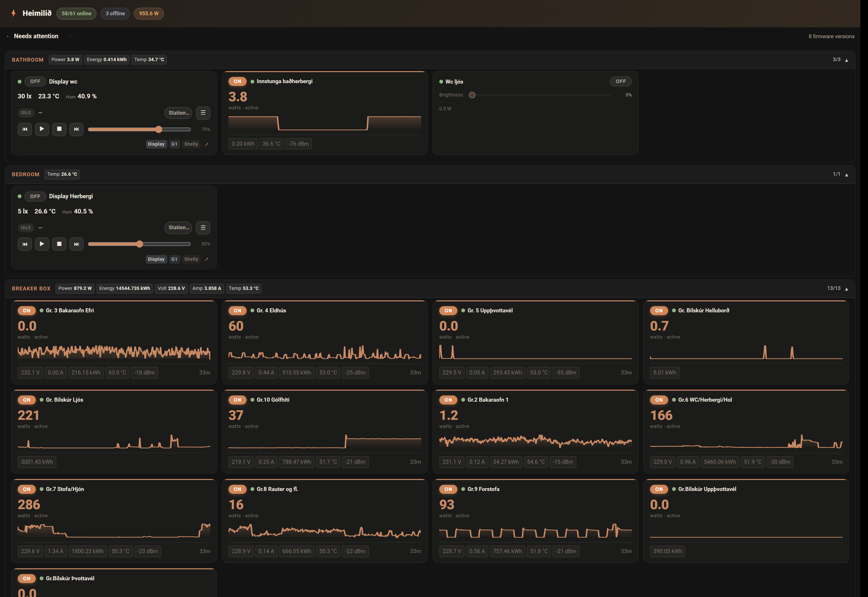Screen dimensions: 868x597
Task: Stop playback on Display Herbergi
Action: tap(59, 244)
